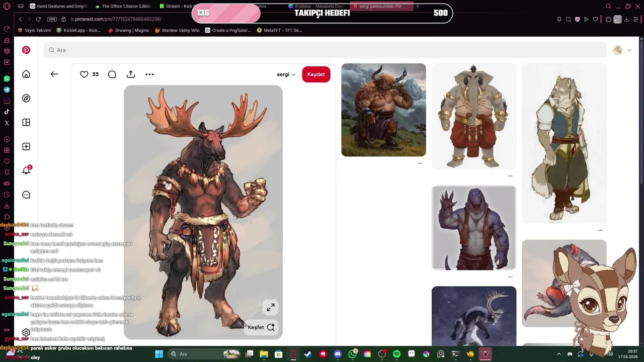Open more options under shark man pin

click(510, 277)
